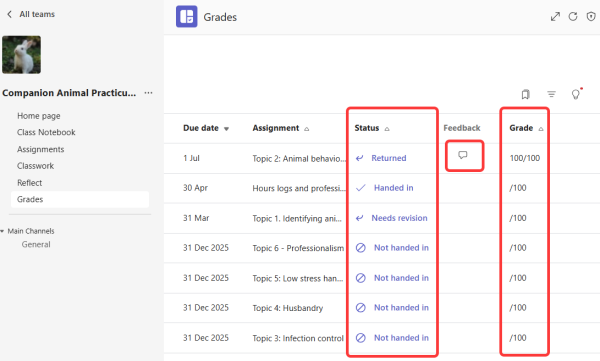This screenshot has height=361, width=600.
Task: Open Topic 6 - Professionalism assignment
Action: coord(298,248)
